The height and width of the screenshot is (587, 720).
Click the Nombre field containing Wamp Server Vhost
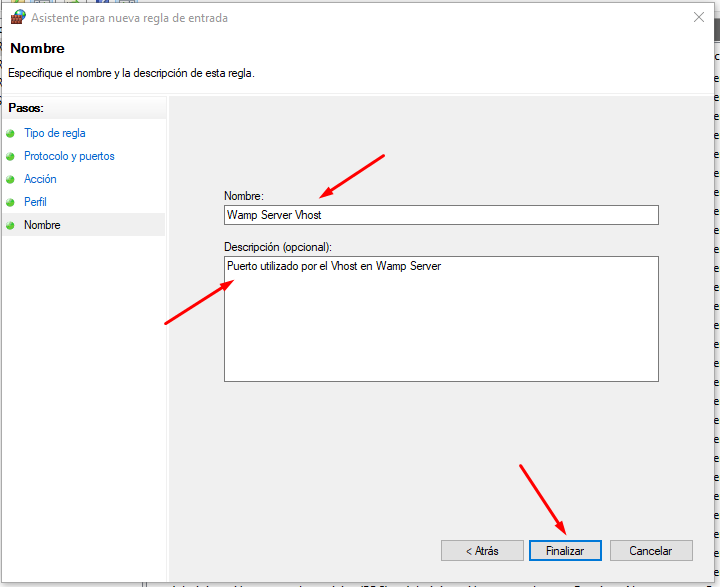(441, 215)
